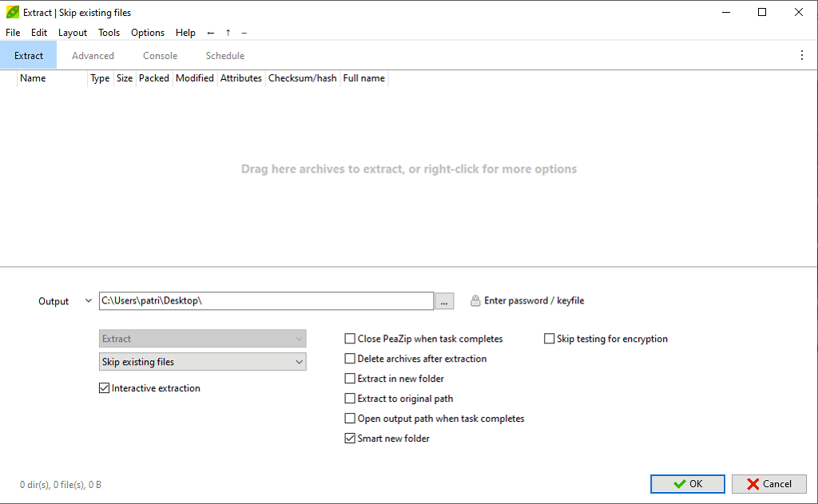
Task: Open the Tools menu
Action: (x=109, y=32)
